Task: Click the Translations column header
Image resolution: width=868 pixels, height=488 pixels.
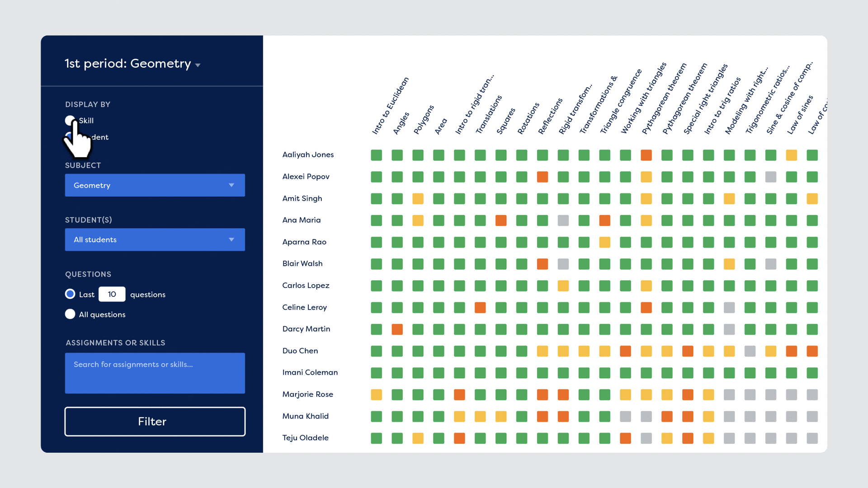Action: coord(488,115)
